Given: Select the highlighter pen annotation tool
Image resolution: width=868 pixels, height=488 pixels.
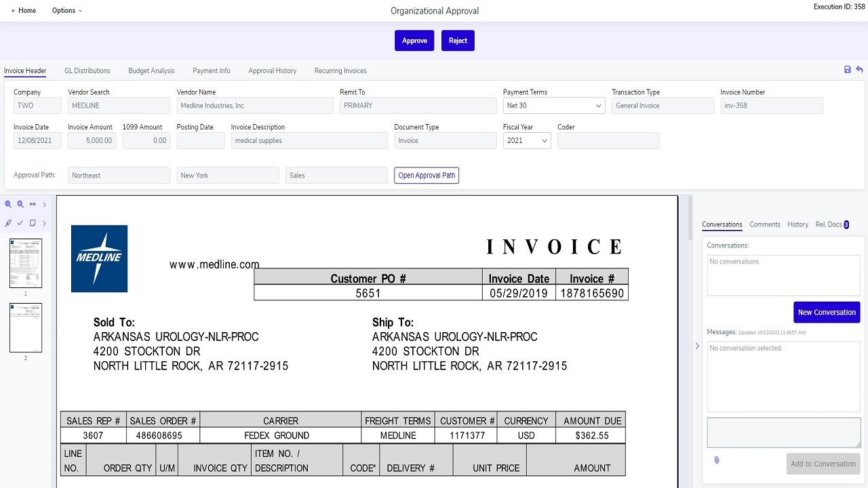Looking at the screenshot, I should 8,223.
